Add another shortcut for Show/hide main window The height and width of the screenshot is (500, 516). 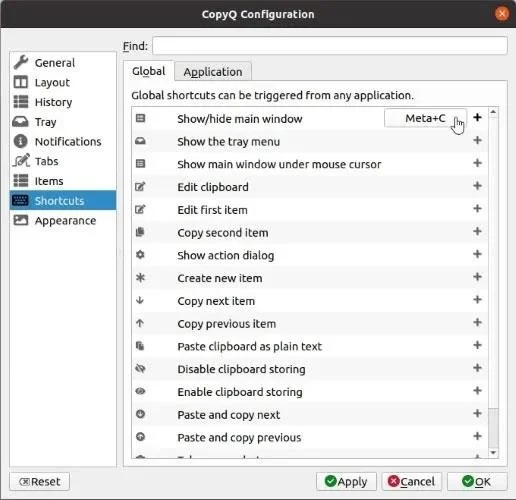[x=477, y=117]
